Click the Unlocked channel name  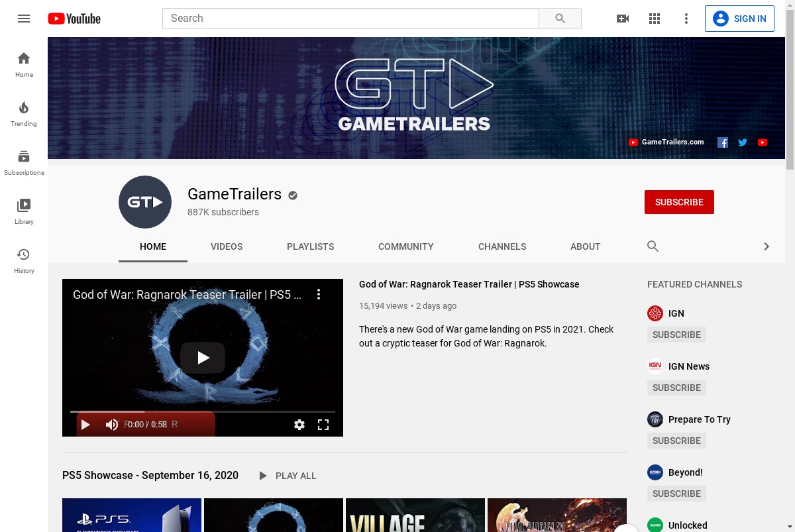[x=688, y=525]
